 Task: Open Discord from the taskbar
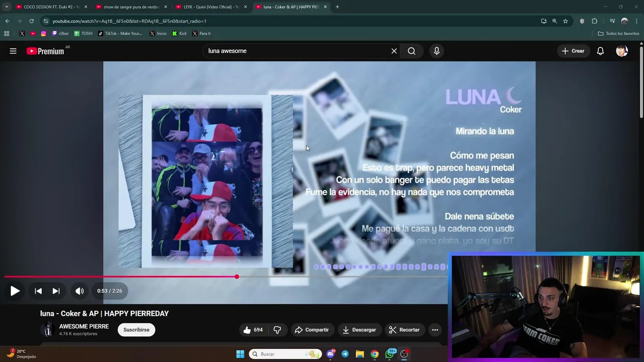click(x=331, y=354)
